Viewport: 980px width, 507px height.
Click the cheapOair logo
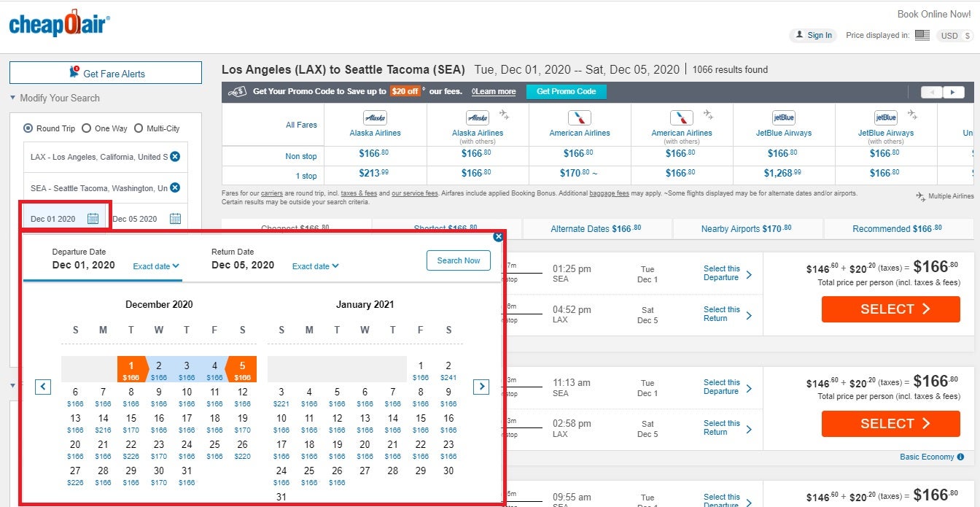pyautogui.click(x=59, y=23)
